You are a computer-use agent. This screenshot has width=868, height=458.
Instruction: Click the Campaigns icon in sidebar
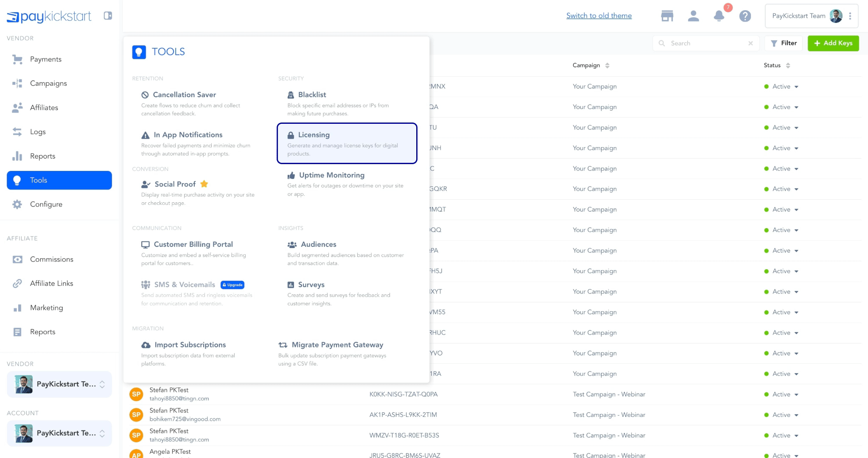pos(17,84)
